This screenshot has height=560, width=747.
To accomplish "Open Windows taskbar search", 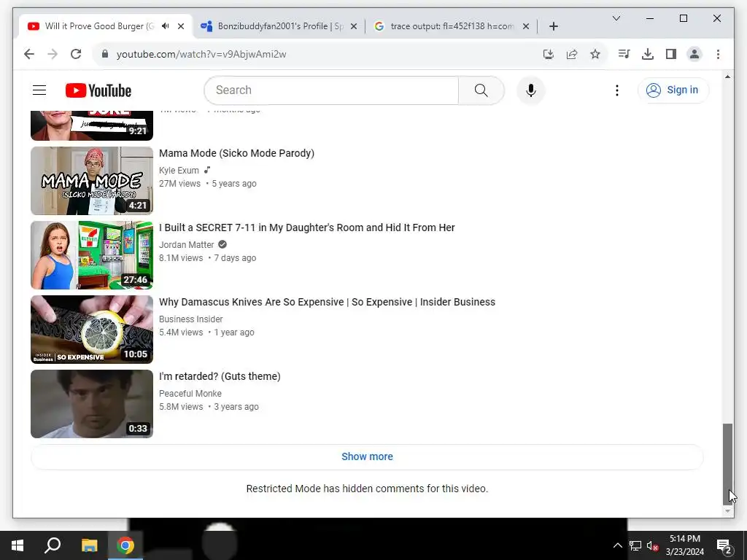I will (x=53, y=545).
